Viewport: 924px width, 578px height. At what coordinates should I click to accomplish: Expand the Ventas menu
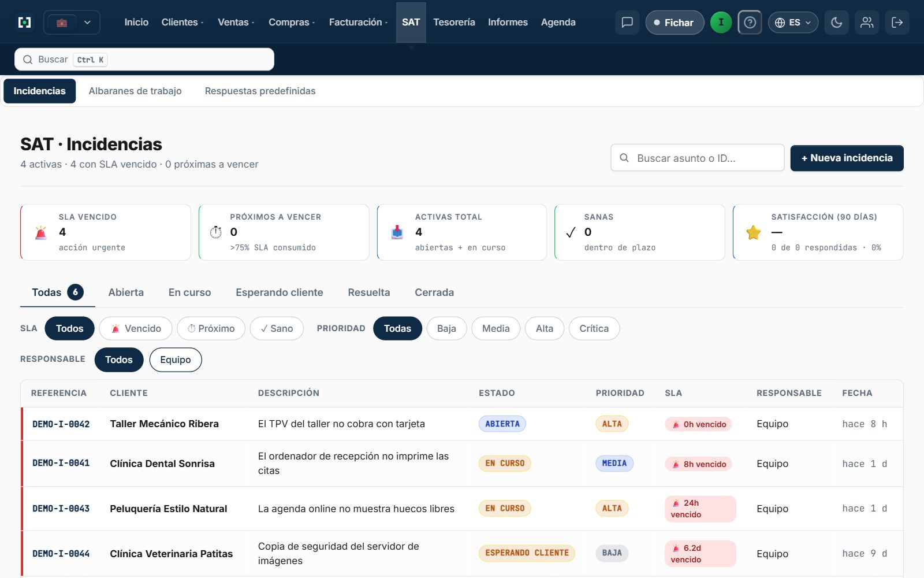coord(236,22)
